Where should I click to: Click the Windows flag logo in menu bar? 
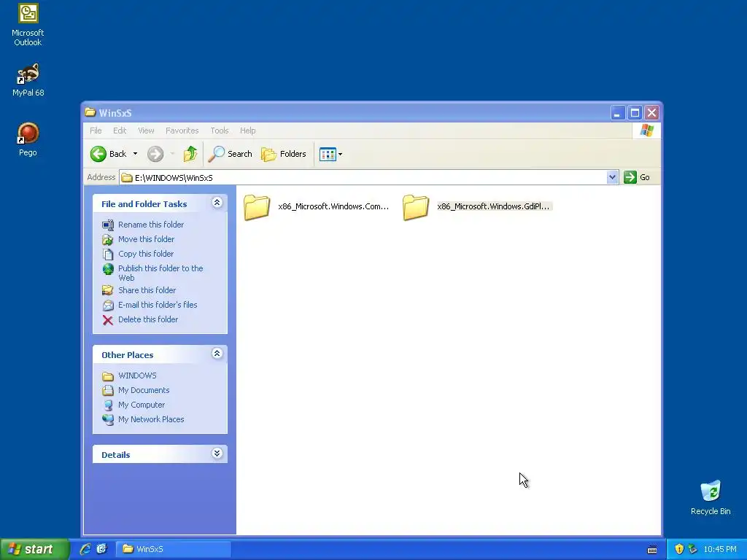click(x=647, y=130)
